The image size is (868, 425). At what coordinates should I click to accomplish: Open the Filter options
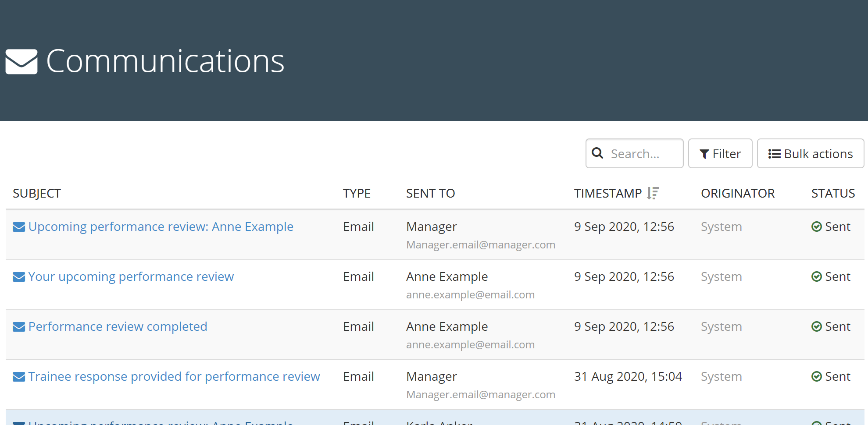coord(720,154)
